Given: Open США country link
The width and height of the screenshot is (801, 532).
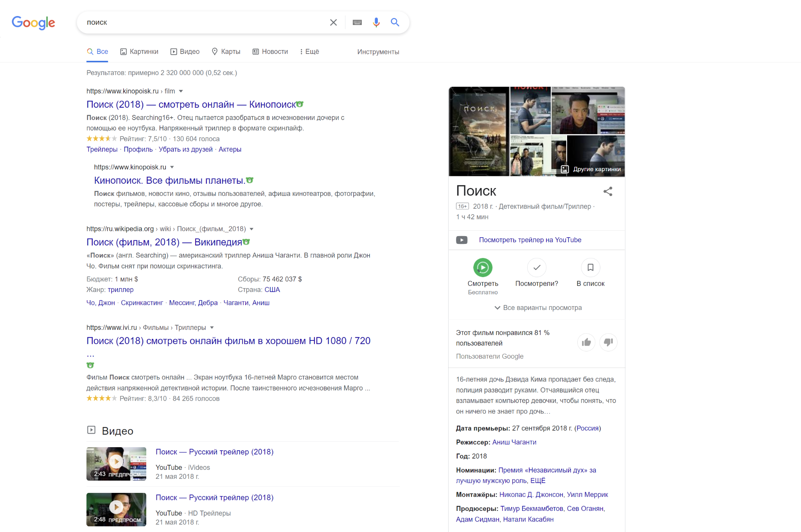Looking at the screenshot, I should click(x=272, y=290).
